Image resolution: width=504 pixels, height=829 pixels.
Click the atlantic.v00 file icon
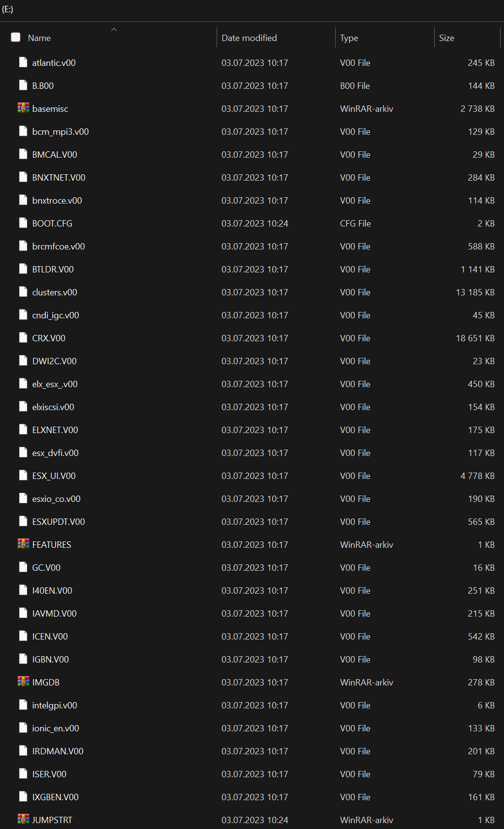[x=22, y=62]
